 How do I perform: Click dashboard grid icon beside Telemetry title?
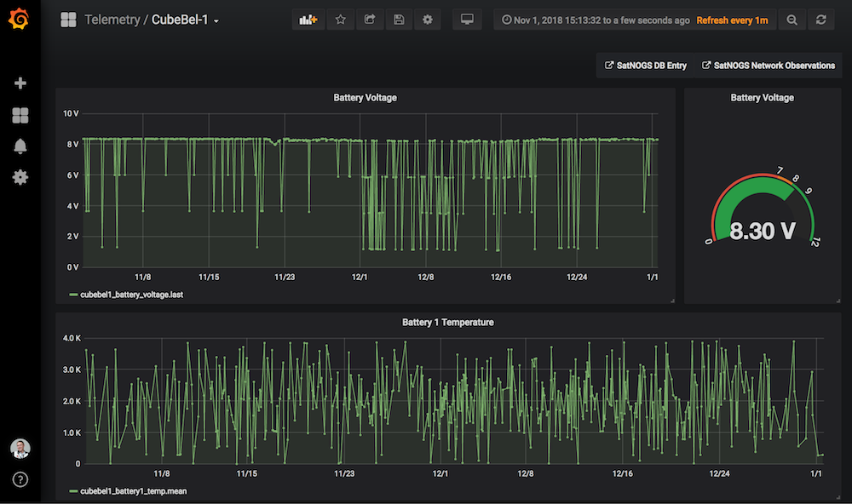tap(68, 20)
